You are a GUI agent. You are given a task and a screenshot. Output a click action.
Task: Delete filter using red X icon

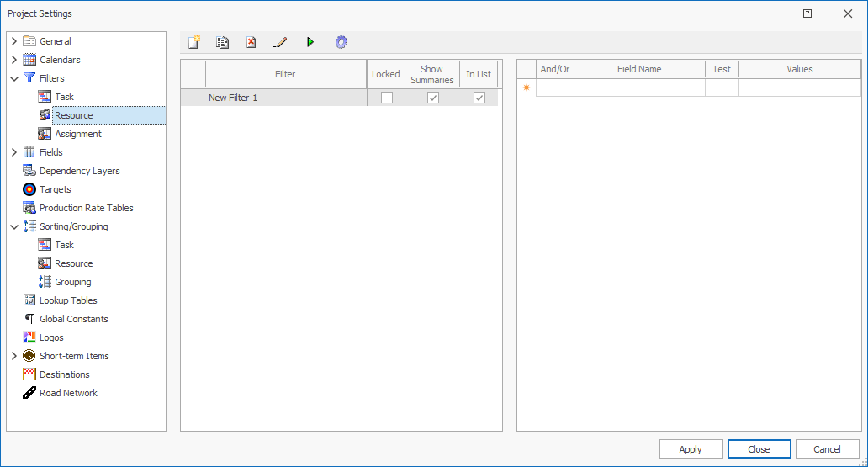(x=251, y=42)
